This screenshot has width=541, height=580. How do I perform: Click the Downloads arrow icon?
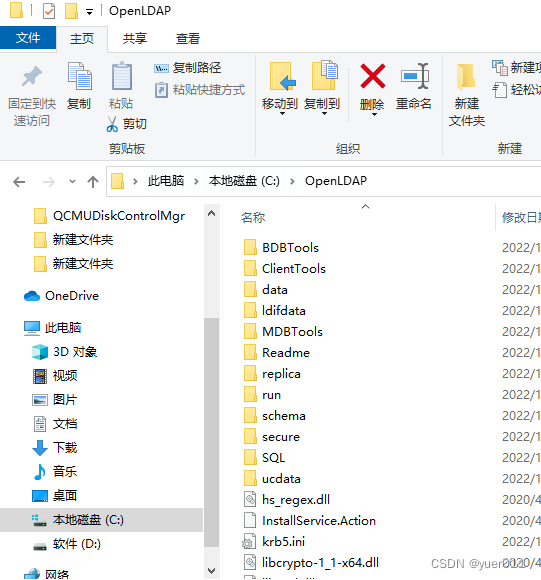point(40,448)
